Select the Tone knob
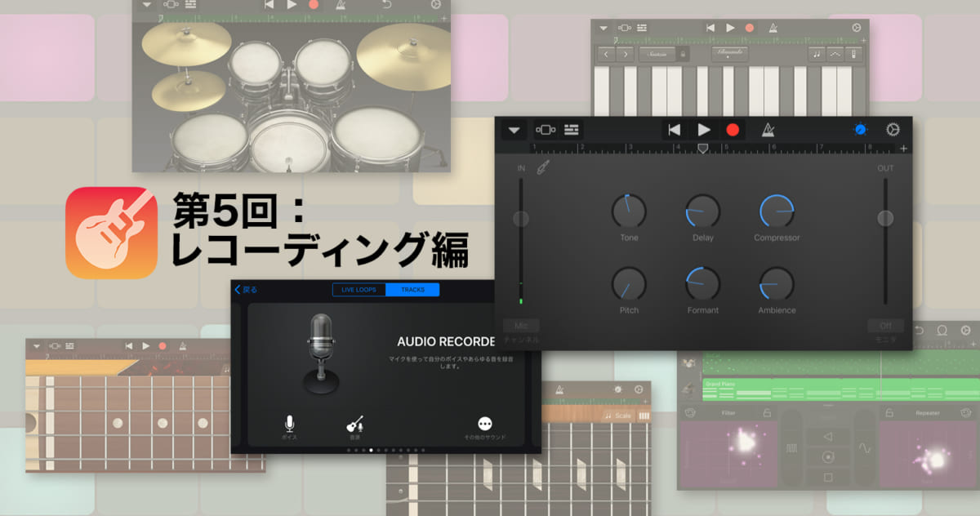 tap(629, 211)
